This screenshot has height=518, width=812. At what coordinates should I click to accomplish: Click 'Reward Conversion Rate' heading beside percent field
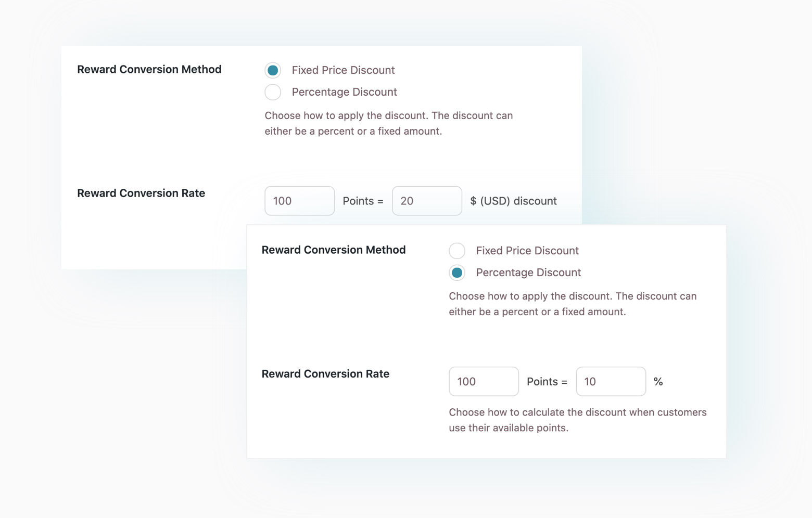(325, 373)
